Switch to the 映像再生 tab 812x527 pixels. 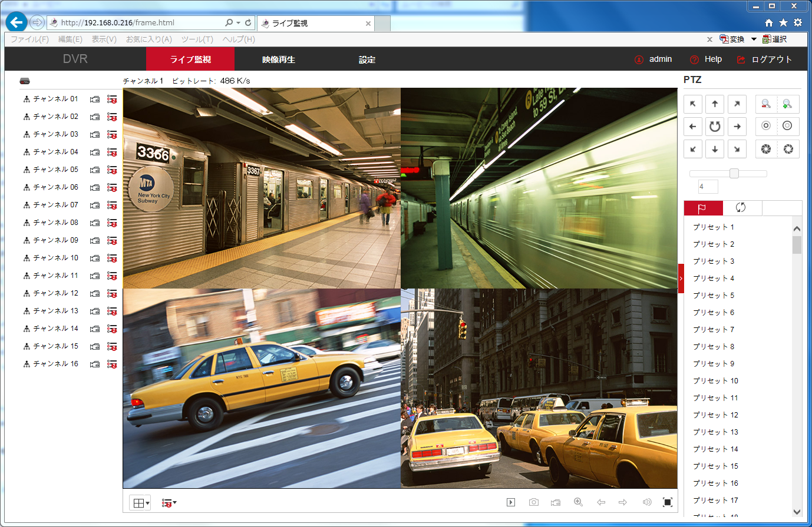click(279, 59)
